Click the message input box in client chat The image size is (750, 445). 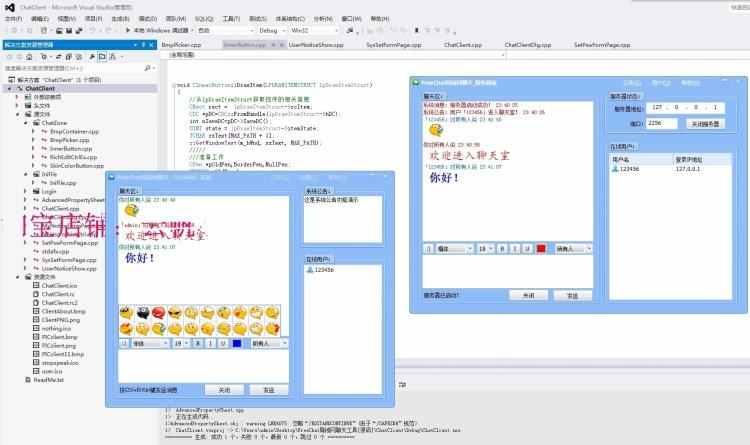[x=203, y=366]
